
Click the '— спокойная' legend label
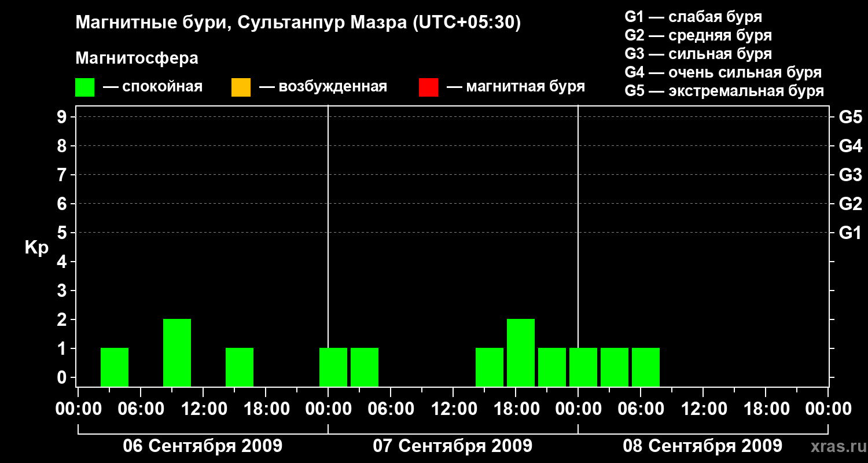pyautogui.click(x=153, y=87)
